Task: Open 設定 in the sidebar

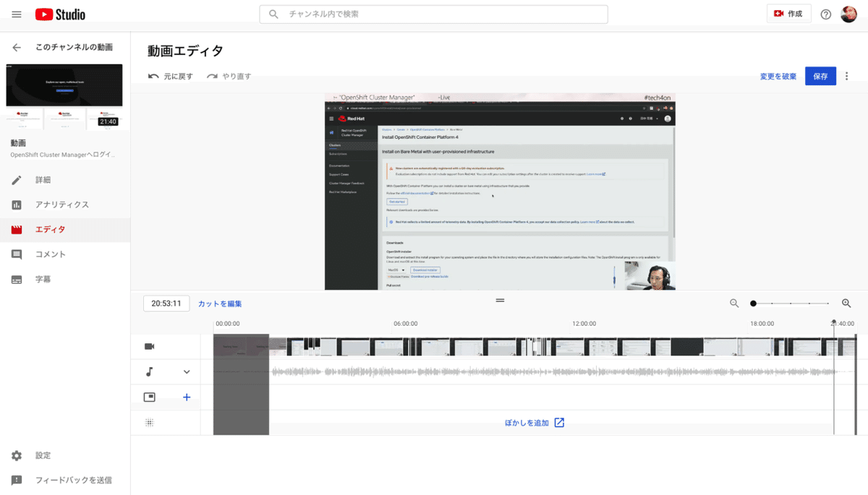Action: point(65,455)
